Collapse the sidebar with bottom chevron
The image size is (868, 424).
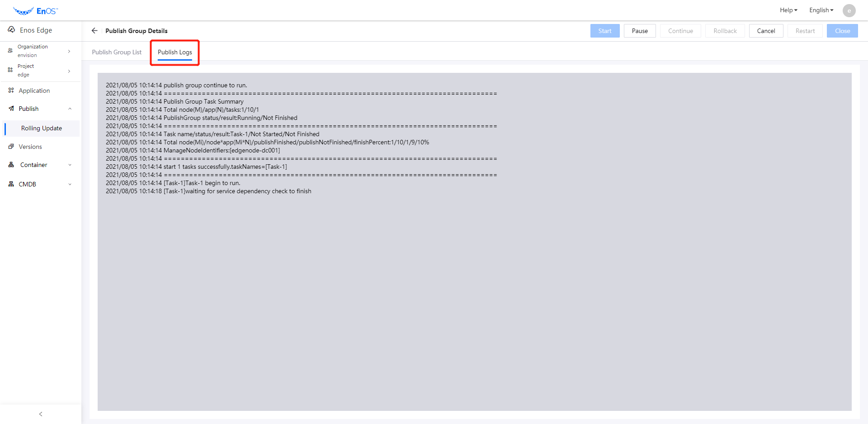41,414
